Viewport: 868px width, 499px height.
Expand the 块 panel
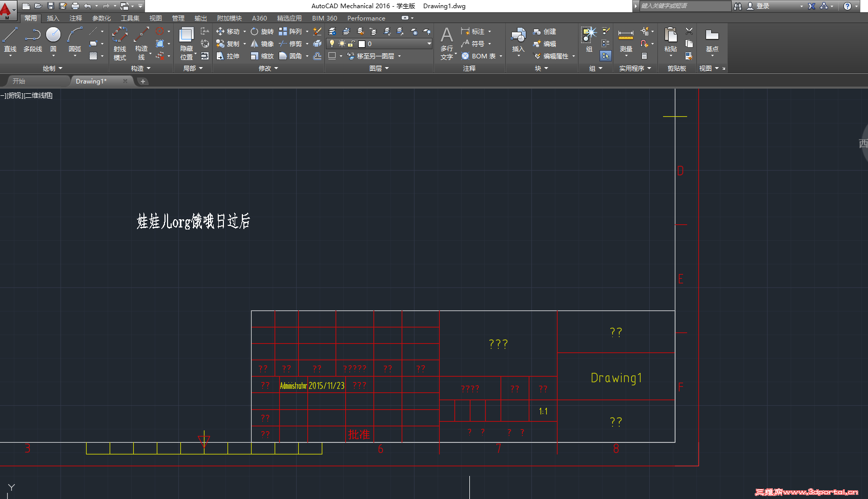coord(542,68)
